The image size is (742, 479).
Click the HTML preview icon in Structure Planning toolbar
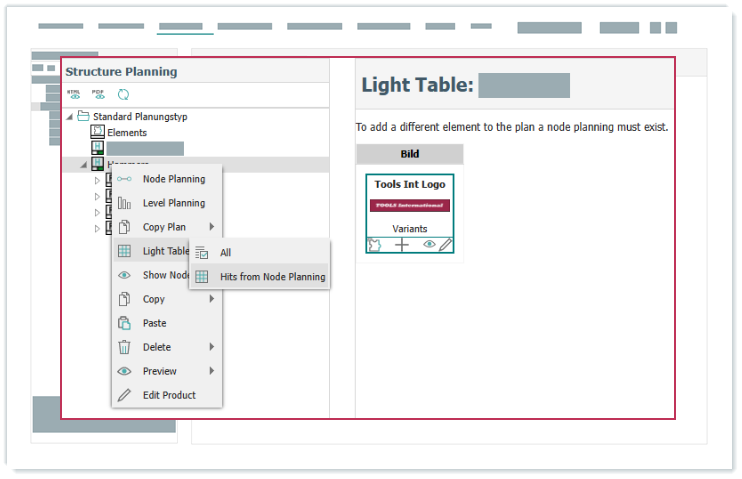click(73, 95)
